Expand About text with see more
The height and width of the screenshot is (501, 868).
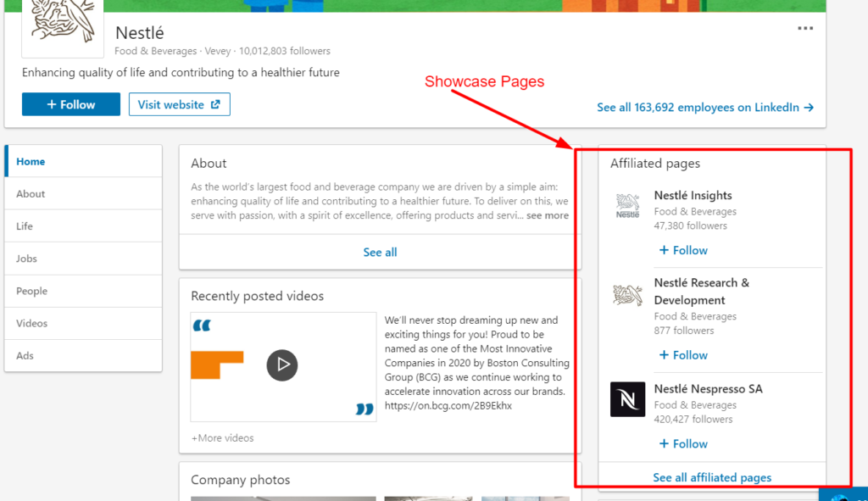pos(548,215)
